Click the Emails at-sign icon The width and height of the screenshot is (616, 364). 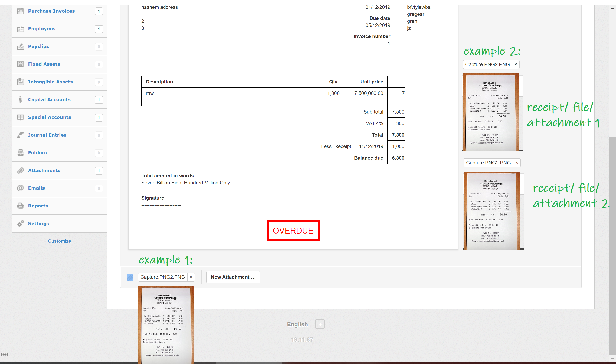(20, 188)
